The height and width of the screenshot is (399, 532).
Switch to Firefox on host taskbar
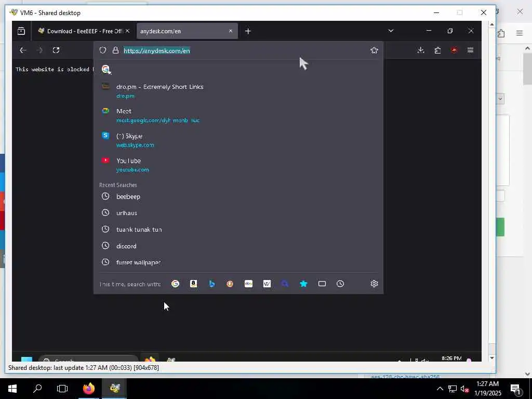point(88,389)
